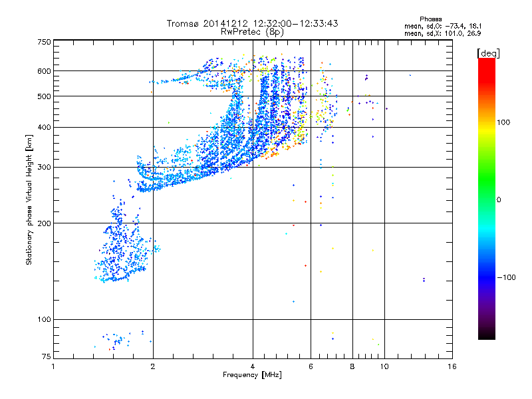Click the x-axis tick label '10'
Screen dimensions: 532x399
point(384,366)
